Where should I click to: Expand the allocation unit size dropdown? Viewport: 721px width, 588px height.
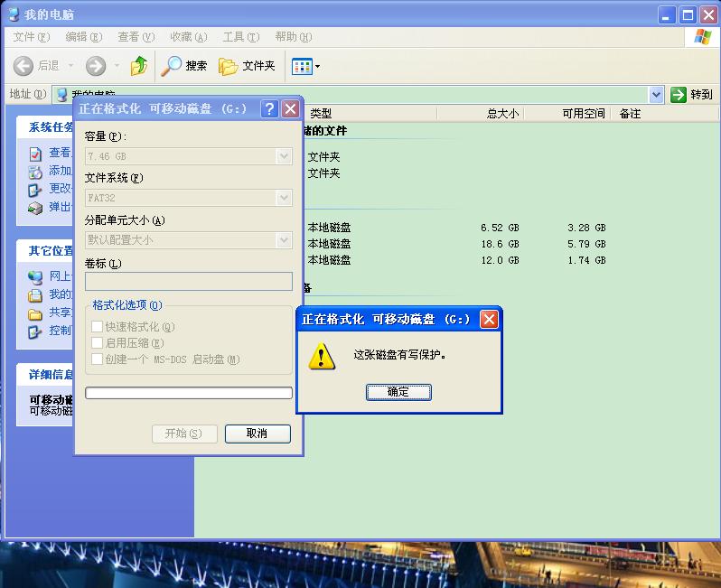point(285,240)
